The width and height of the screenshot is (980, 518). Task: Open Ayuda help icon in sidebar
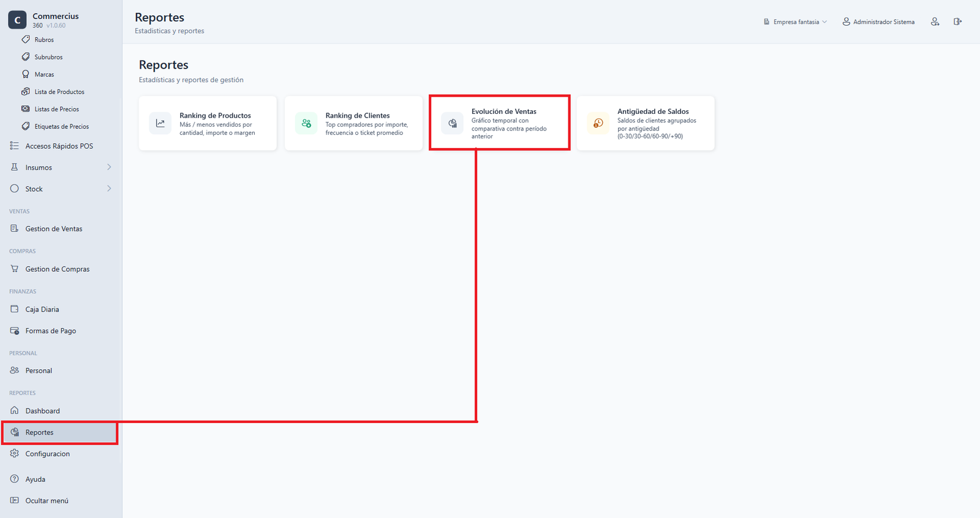pyautogui.click(x=15, y=479)
